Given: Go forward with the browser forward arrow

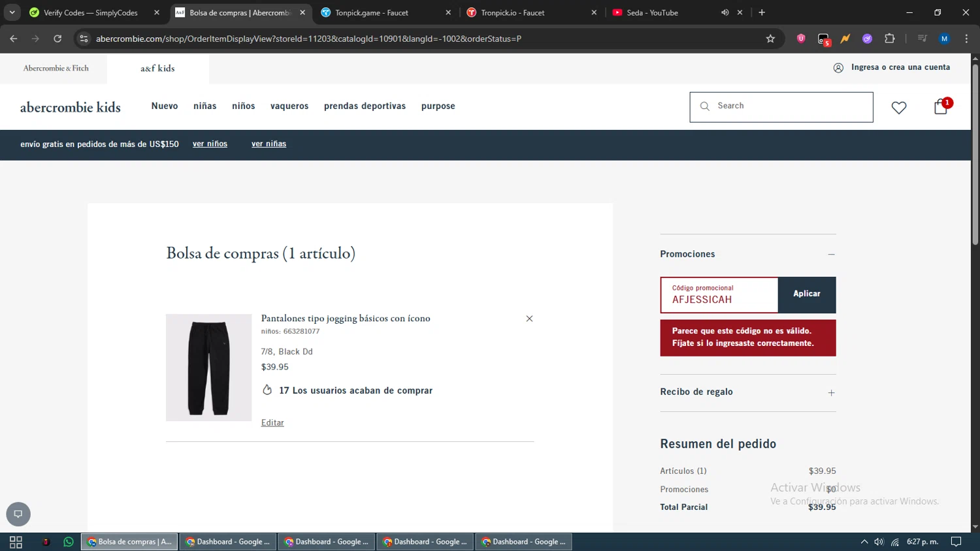Looking at the screenshot, I should (35, 39).
